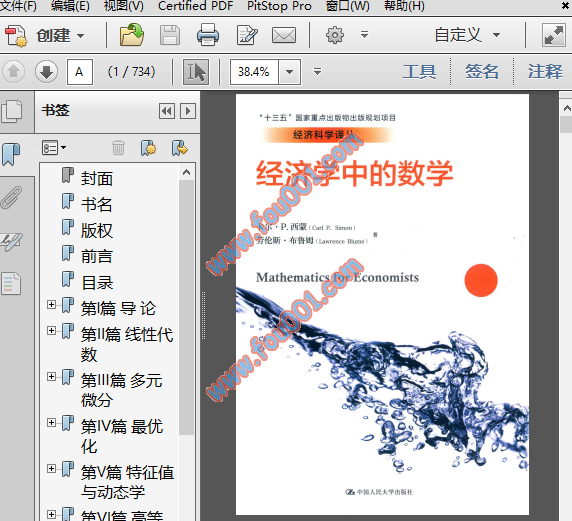Jump to the 前言 bookmark
This screenshot has height=521, width=572.
click(x=97, y=256)
